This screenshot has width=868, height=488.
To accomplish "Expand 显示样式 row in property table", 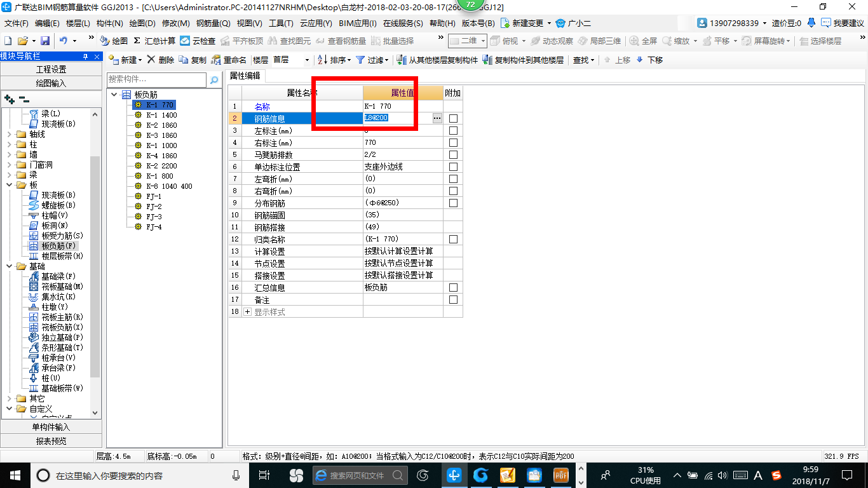I will (248, 312).
